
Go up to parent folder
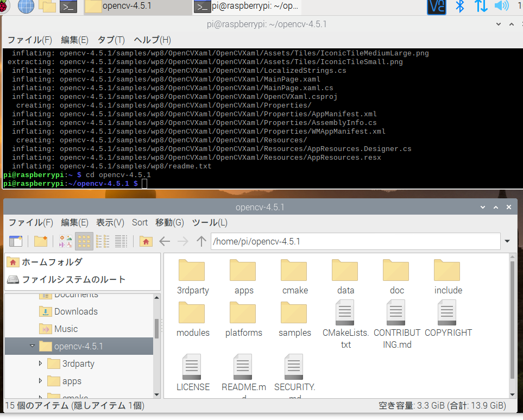[201, 241]
